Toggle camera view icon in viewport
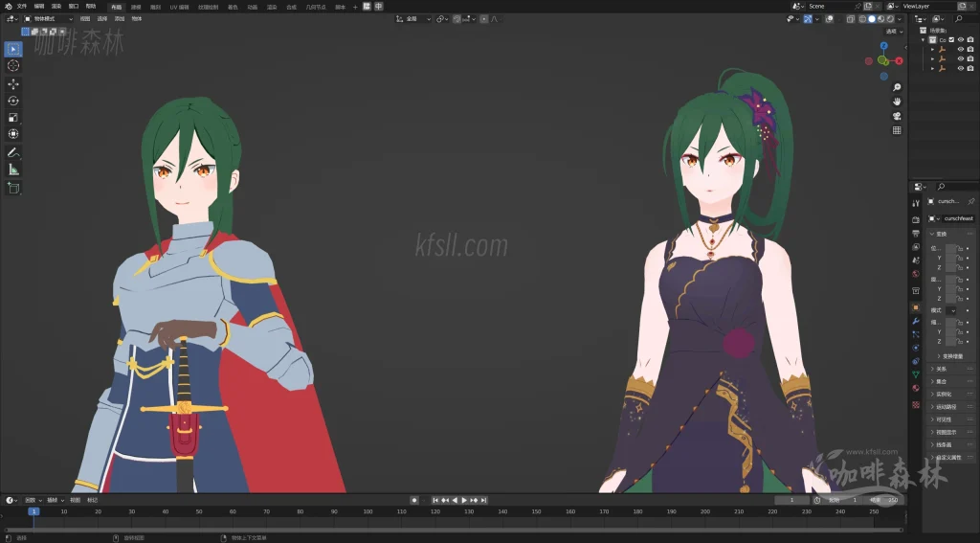Screen dimensions: 980x543 tap(897, 116)
